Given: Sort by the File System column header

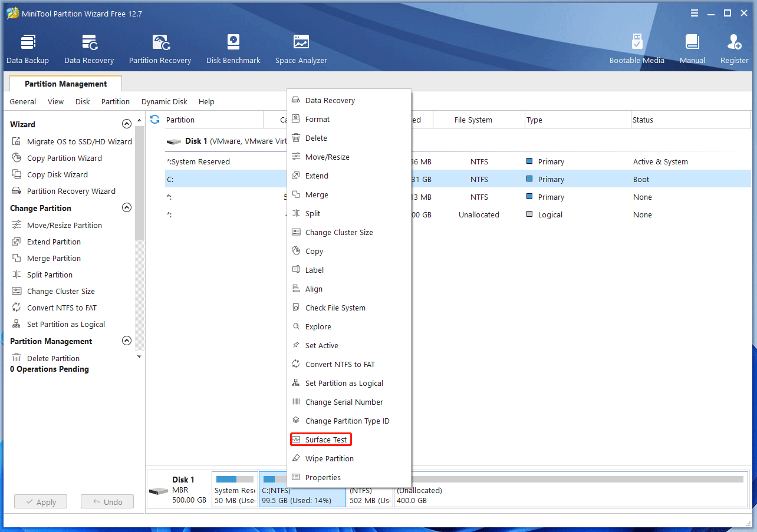Looking at the screenshot, I should point(479,120).
